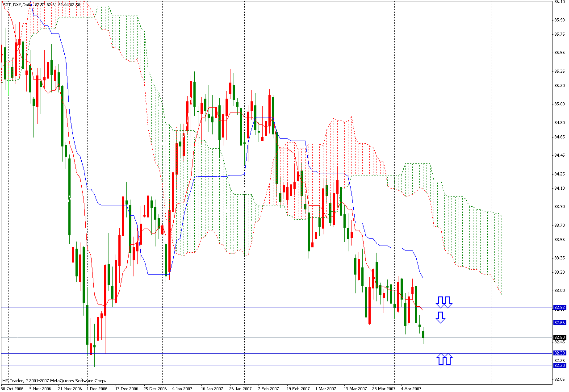Click the double up arrow below 82.33 line
The image size is (569, 392).
(x=444, y=359)
